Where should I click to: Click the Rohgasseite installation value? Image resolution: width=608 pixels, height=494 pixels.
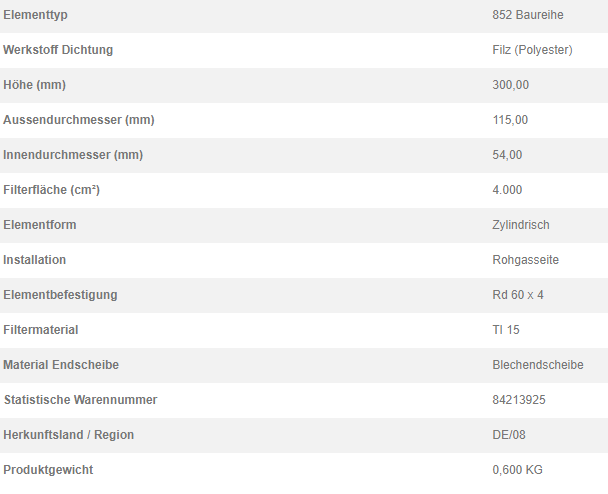click(525, 260)
